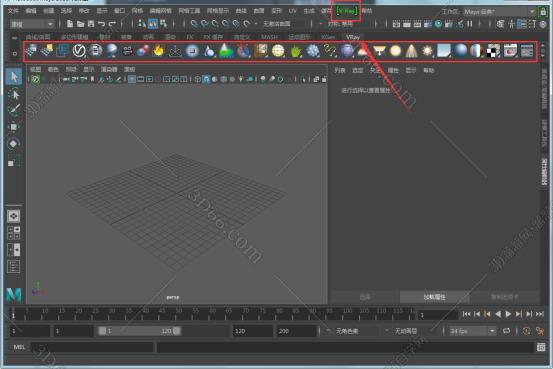Select the FX shelf tab

tap(190, 37)
